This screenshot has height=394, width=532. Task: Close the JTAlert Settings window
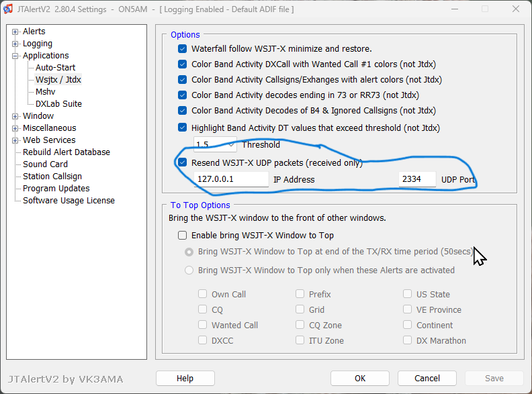pyautogui.click(x=516, y=9)
